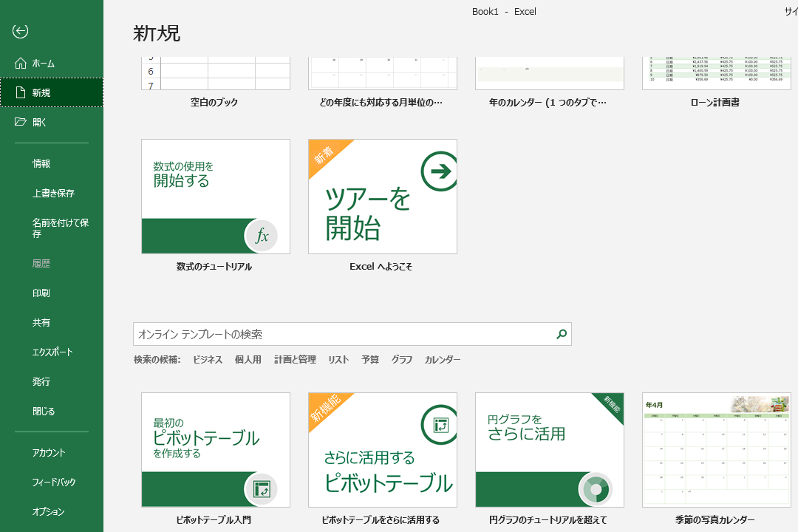Viewport: 798px width, 532px height.
Task: Open Excel へようこそ tour template
Action: click(x=383, y=197)
